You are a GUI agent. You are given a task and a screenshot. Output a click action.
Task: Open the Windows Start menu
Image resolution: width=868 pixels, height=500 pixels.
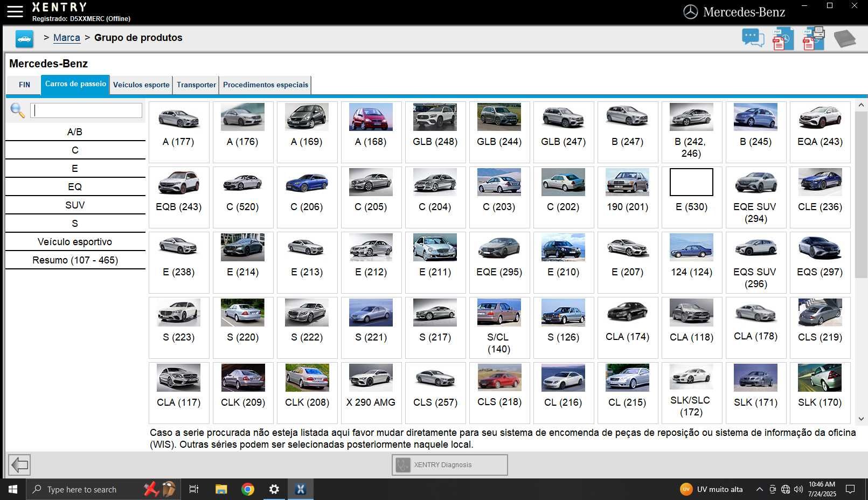[13, 489]
